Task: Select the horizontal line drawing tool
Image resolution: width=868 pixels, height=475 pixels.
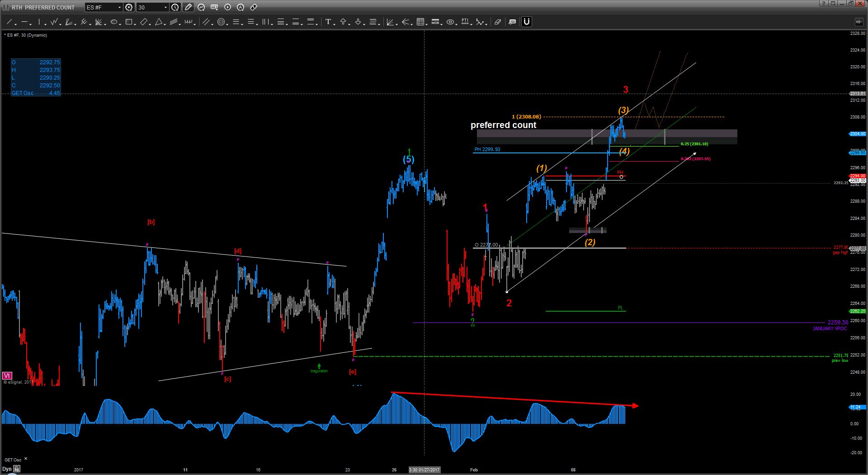Action: pyautogui.click(x=24, y=22)
